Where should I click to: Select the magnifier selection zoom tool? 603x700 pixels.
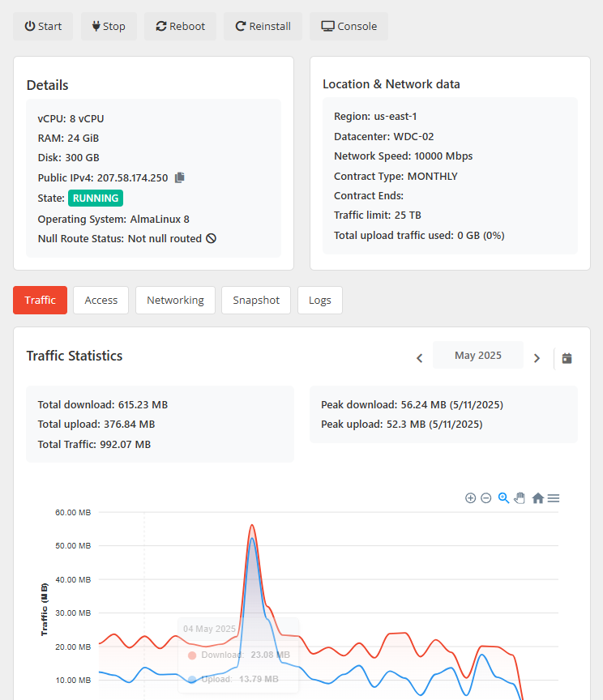click(x=503, y=498)
